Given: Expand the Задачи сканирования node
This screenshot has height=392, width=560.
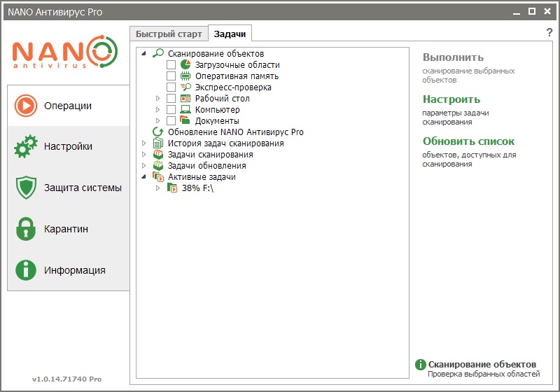Looking at the screenshot, I should pyautogui.click(x=144, y=155).
